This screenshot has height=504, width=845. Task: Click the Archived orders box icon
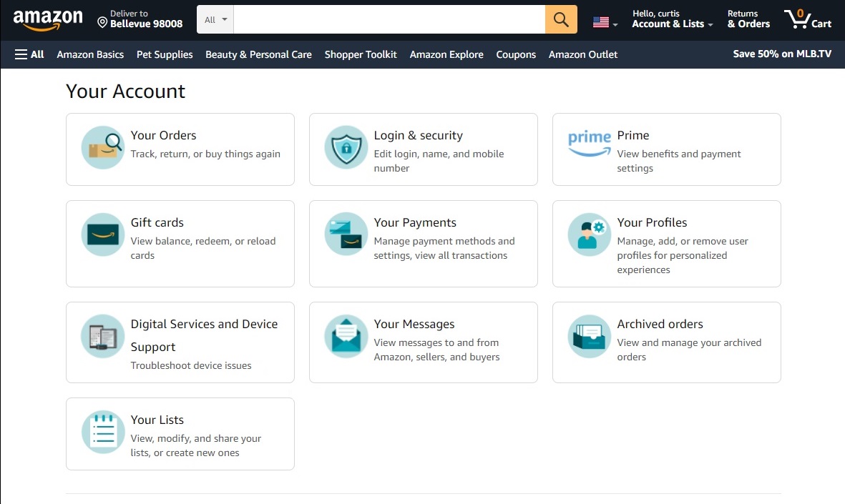[589, 337]
